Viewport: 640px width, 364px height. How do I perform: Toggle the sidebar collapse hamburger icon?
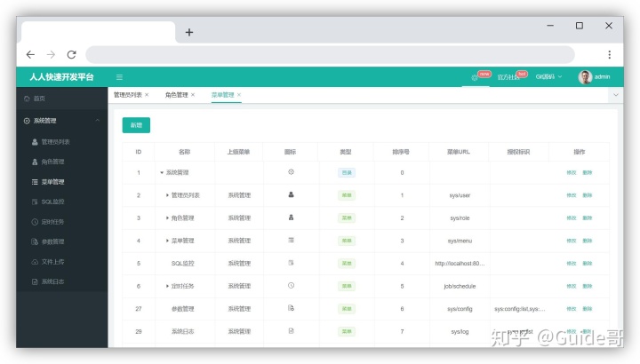[x=120, y=77]
